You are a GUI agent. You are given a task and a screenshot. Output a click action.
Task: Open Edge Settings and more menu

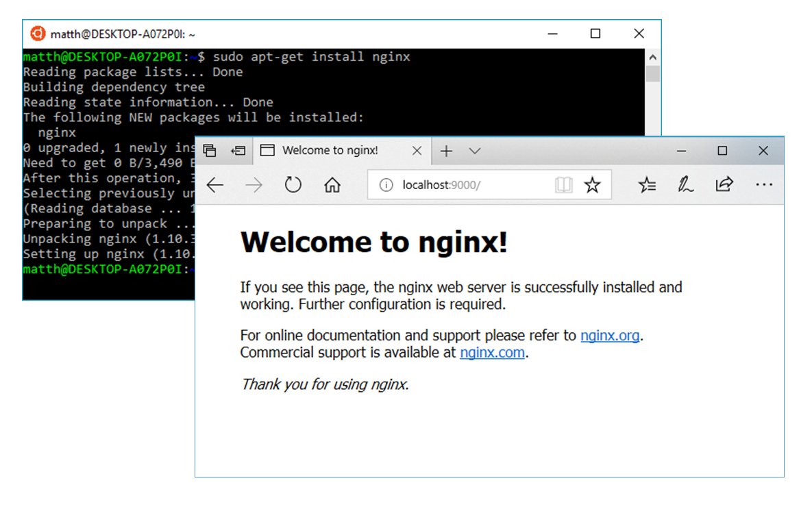(x=764, y=184)
